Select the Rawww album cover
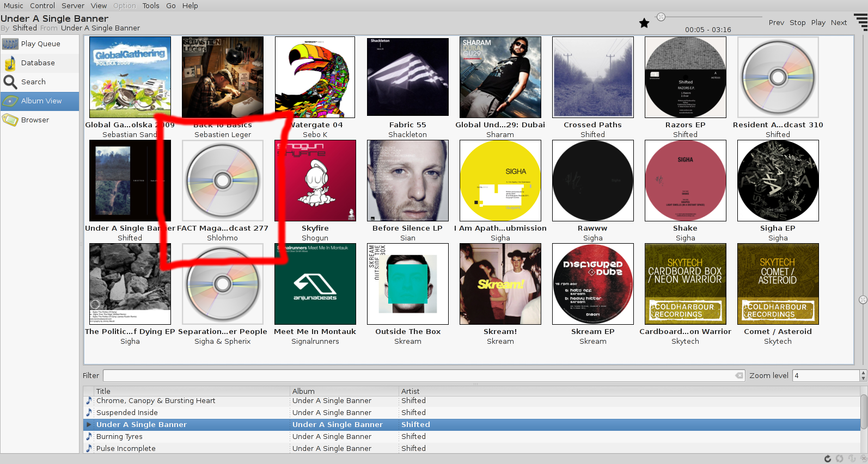 coord(593,181)
